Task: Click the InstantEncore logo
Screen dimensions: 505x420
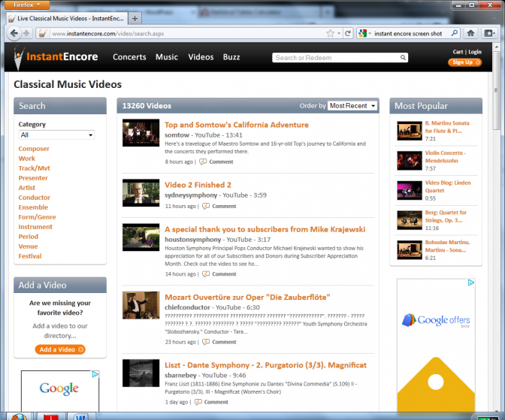Action: click(56, 56)
